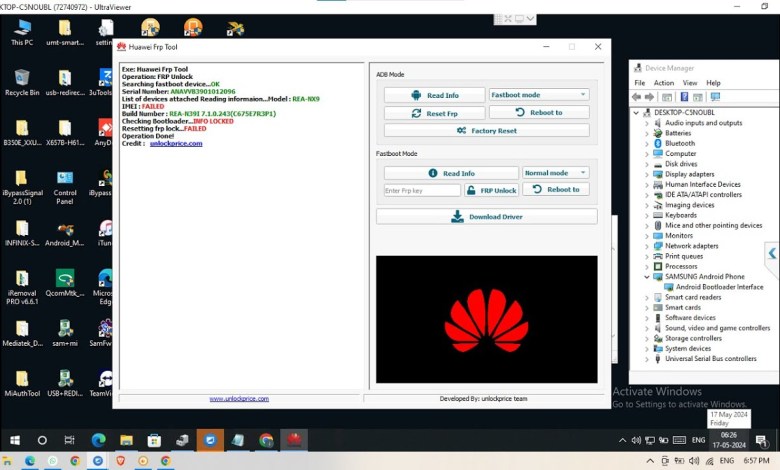Click the Download Driver button
This screenshot has width=780, height=470.
pyautogui.click(x=486, y=217)
